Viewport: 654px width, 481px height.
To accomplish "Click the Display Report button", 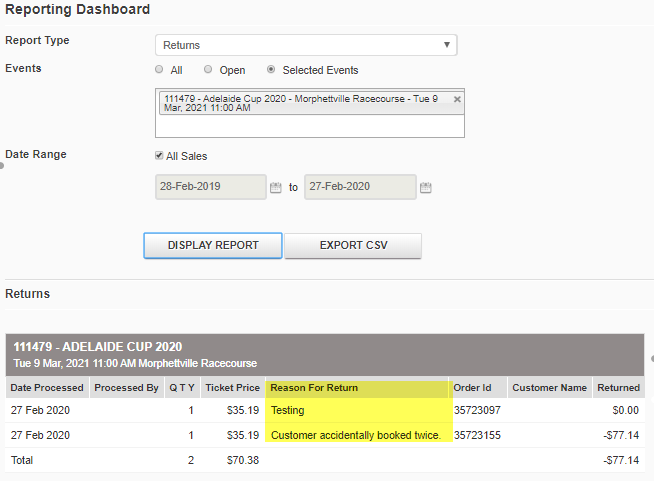I will pyautogui.click(x=213, y=245).
